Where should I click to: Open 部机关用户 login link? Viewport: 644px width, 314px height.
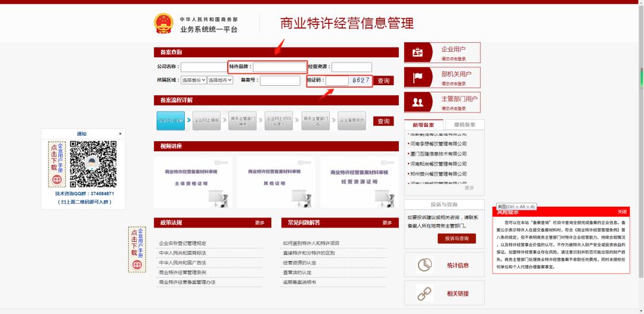pos(442,77)
